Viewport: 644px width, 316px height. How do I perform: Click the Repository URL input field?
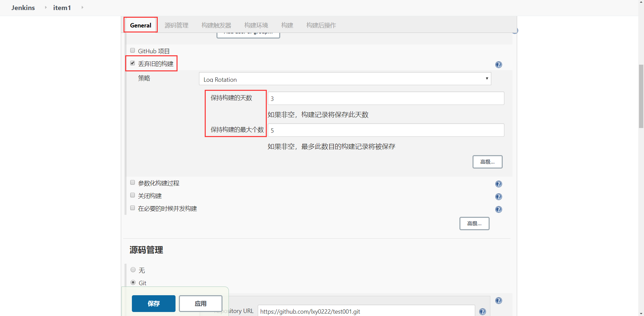click(366, 311)
